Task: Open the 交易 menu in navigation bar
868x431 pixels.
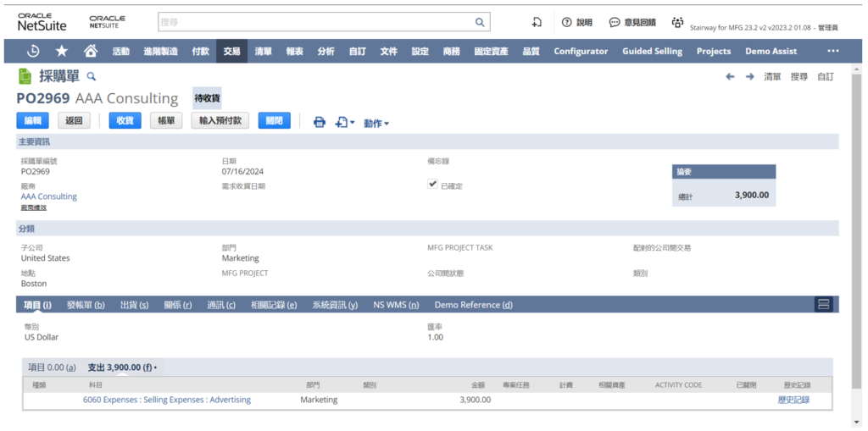Action: (x=231, y=51)
